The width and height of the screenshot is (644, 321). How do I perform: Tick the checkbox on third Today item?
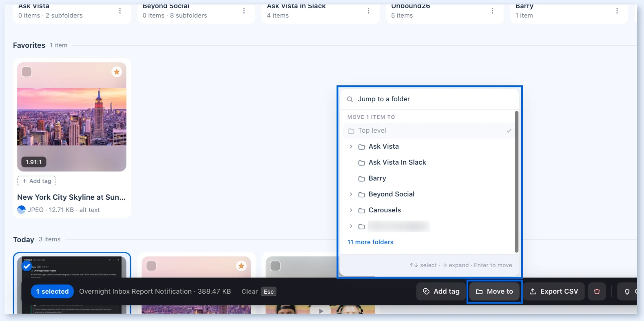[x=275, y=266]
